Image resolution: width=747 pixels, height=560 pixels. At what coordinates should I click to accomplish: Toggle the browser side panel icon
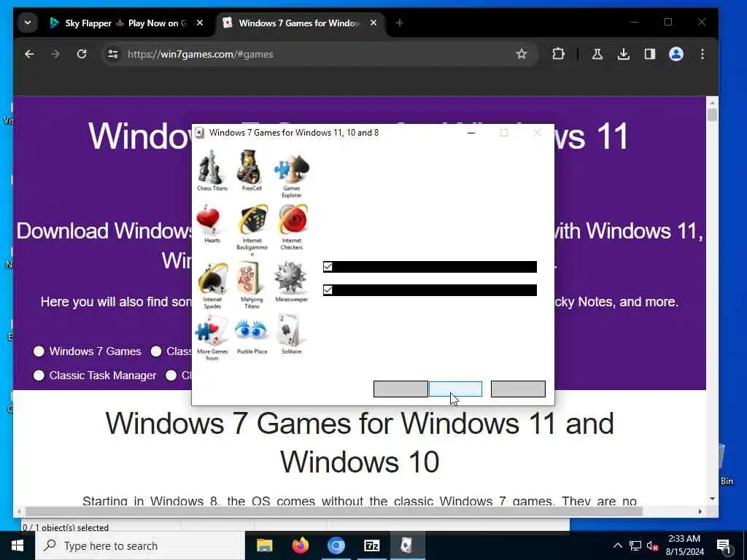coord(650,54)
